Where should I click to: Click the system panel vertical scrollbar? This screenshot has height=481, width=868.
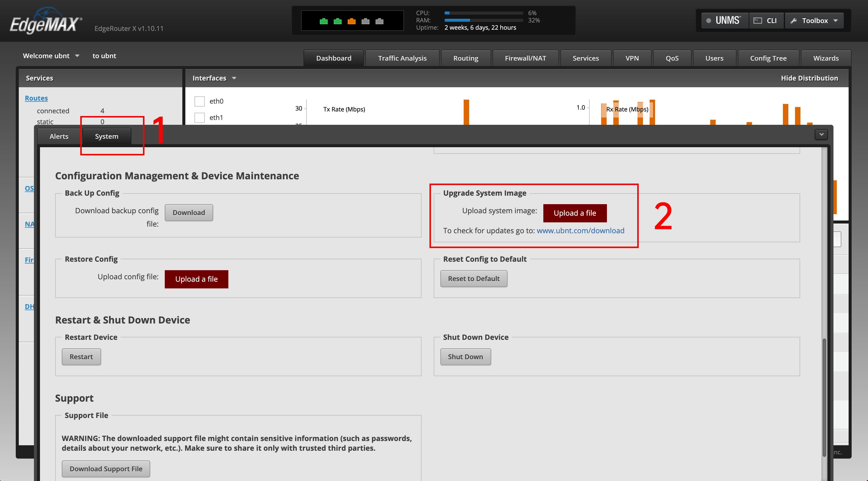(x=824, y=398)
